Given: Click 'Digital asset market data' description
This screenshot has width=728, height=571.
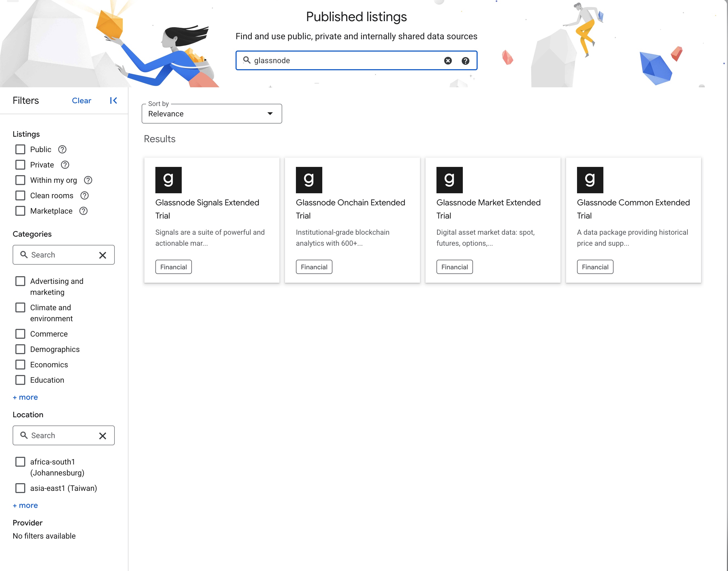Looking at the screenshot, I should [x=485, y=238].
